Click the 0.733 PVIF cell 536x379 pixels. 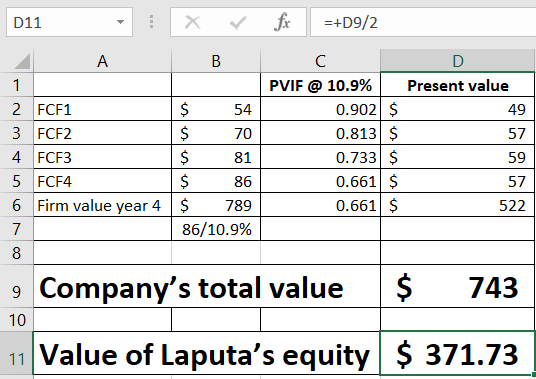320,157
